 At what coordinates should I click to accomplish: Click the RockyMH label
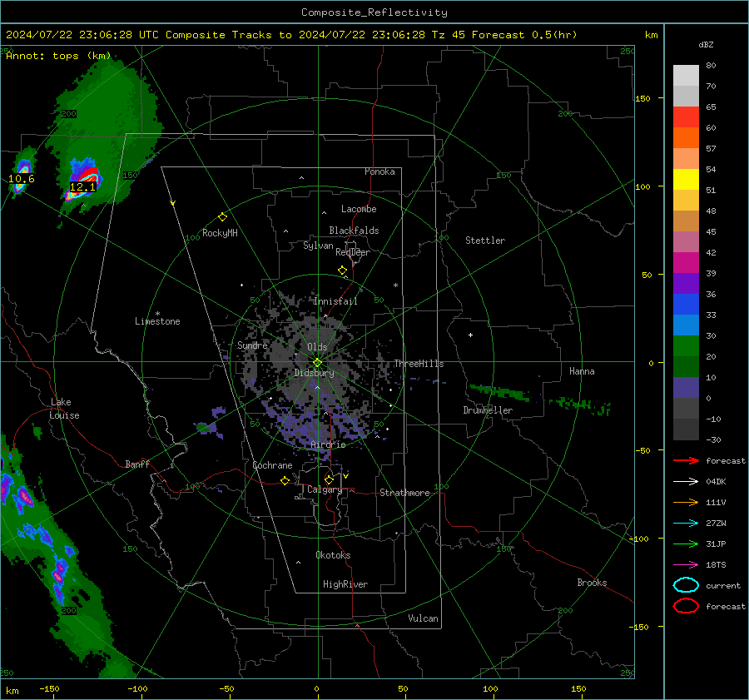[220, 233]
